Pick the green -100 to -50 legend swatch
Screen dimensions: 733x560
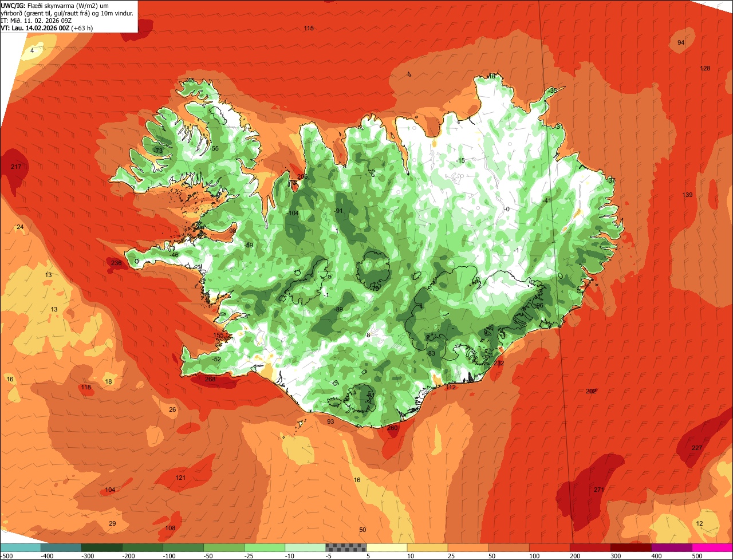point(183,547)
